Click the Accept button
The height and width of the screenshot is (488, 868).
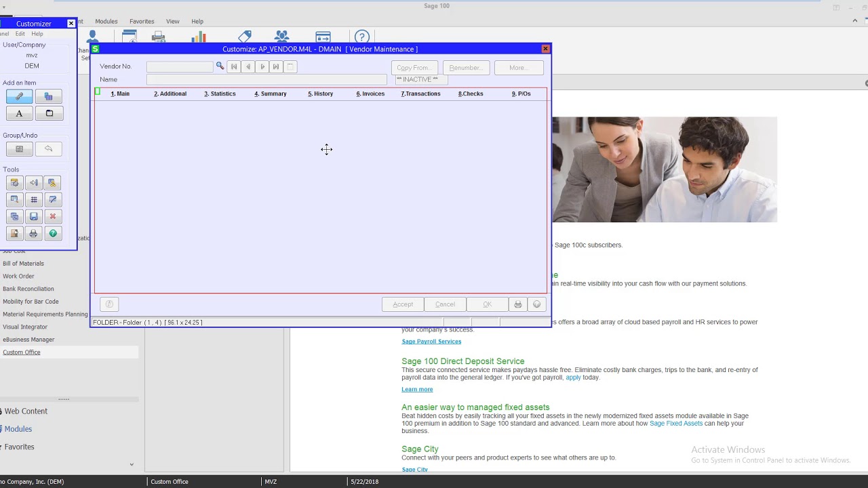point(403,304)
